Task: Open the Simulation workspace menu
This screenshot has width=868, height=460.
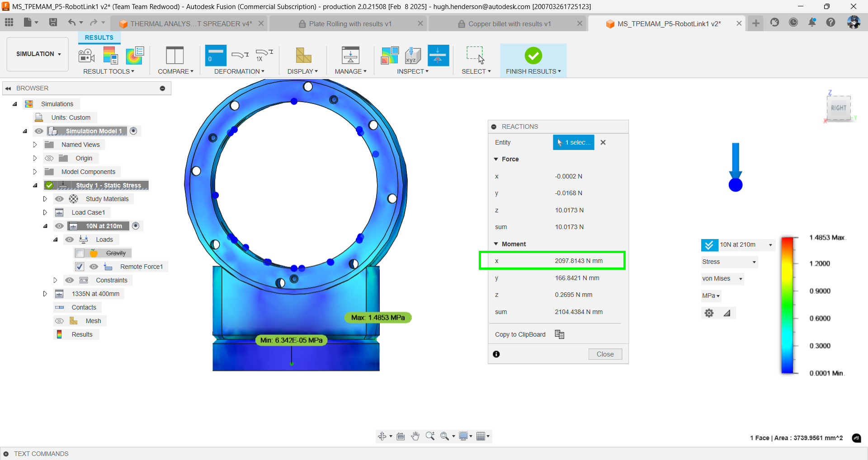Action: (37, 54)
